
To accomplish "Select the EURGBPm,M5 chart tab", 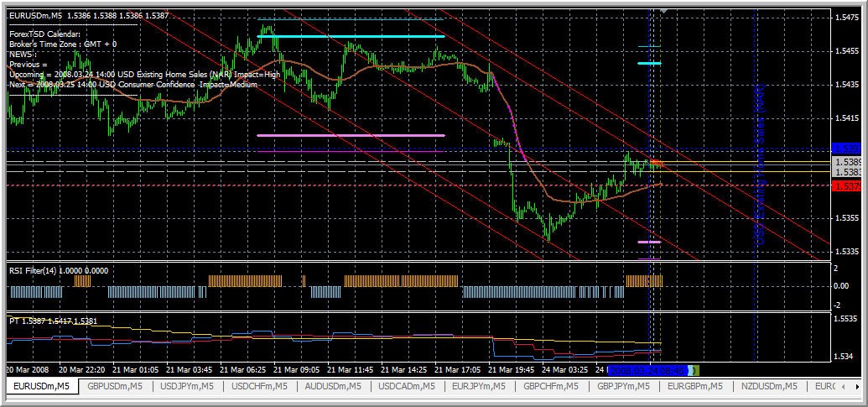I will (x=695, y=386).
